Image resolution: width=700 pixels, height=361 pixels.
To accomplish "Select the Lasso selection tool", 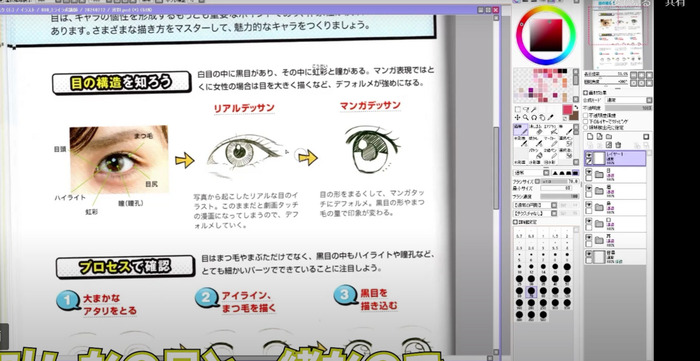I will (525, 109).
